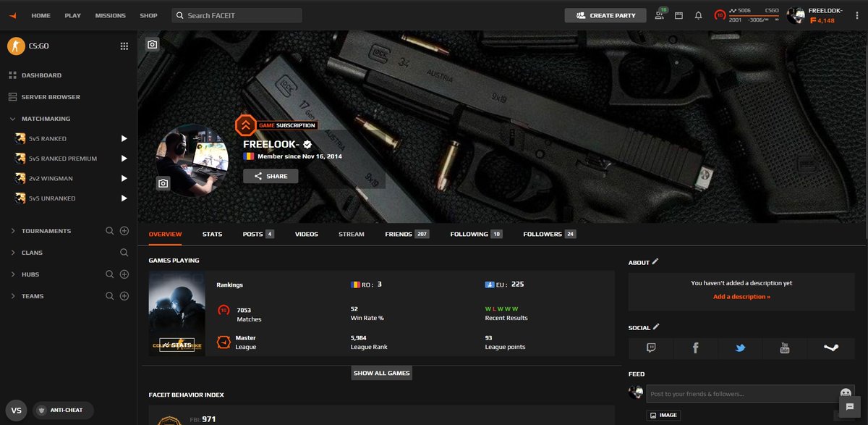Play 2v2 WINGMAN queue arrow
This screenshot has width=868, height=425.
click(124, 178)
